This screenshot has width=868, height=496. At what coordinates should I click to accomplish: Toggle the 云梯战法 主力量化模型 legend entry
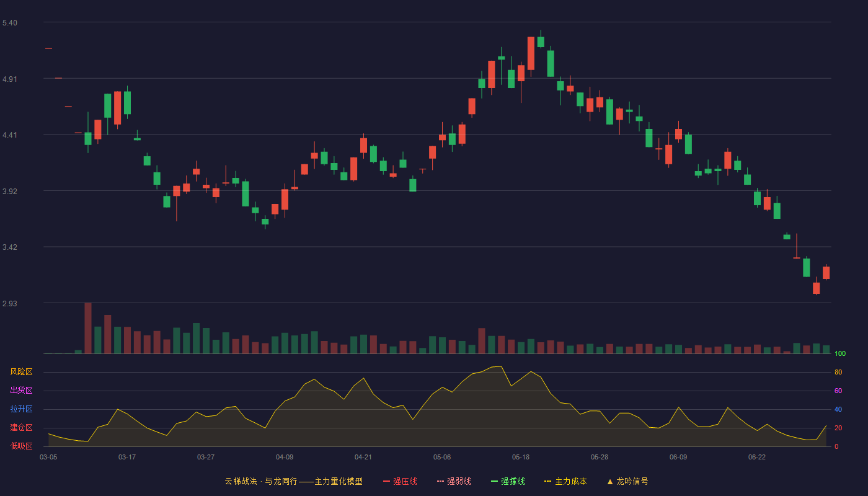pos(293,481)
